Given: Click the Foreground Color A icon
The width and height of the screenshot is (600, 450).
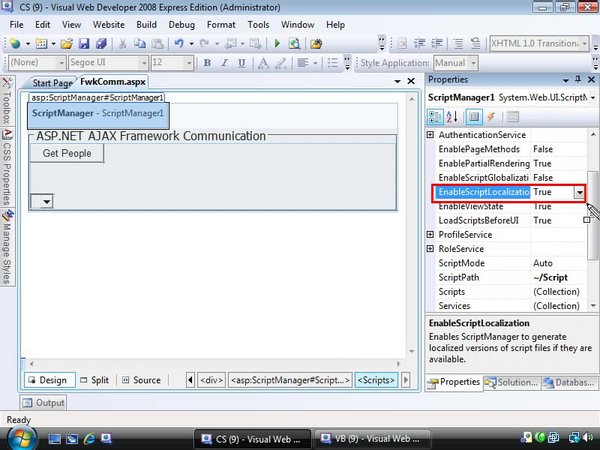Looking at the screenshot, I should tap(263, 63).
